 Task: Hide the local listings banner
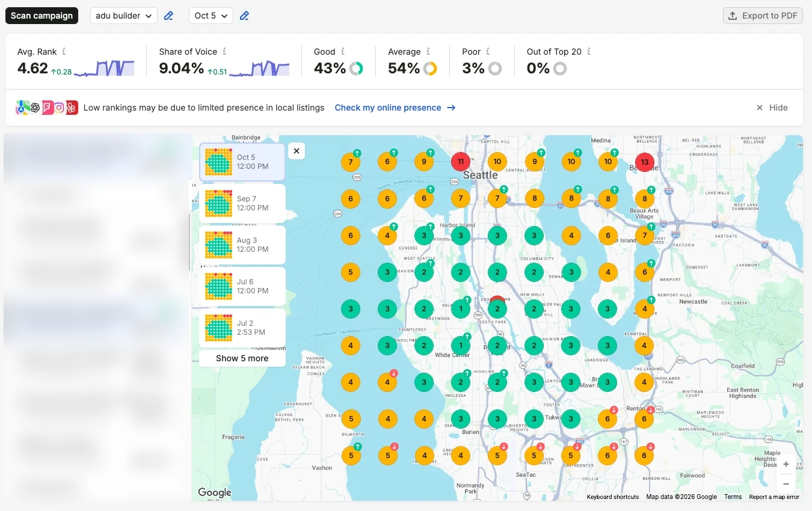click(x=772, y=108)
